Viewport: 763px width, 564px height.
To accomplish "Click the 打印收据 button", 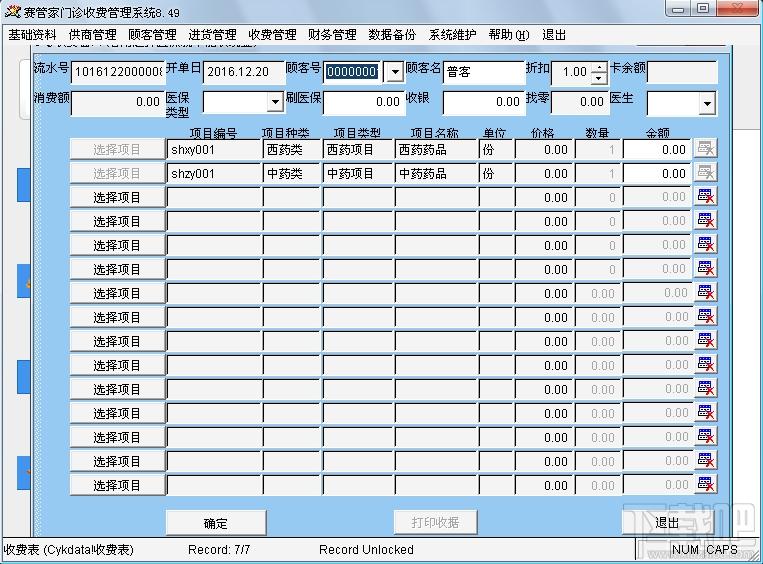I will click(x=435, y=522).
